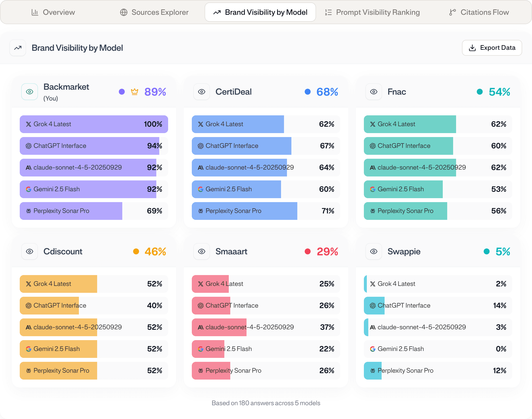The width and height of the screenshot is (532, 419).
Task: Click the Export Data button
Action: pyautogui.click(x=492, y=48)
